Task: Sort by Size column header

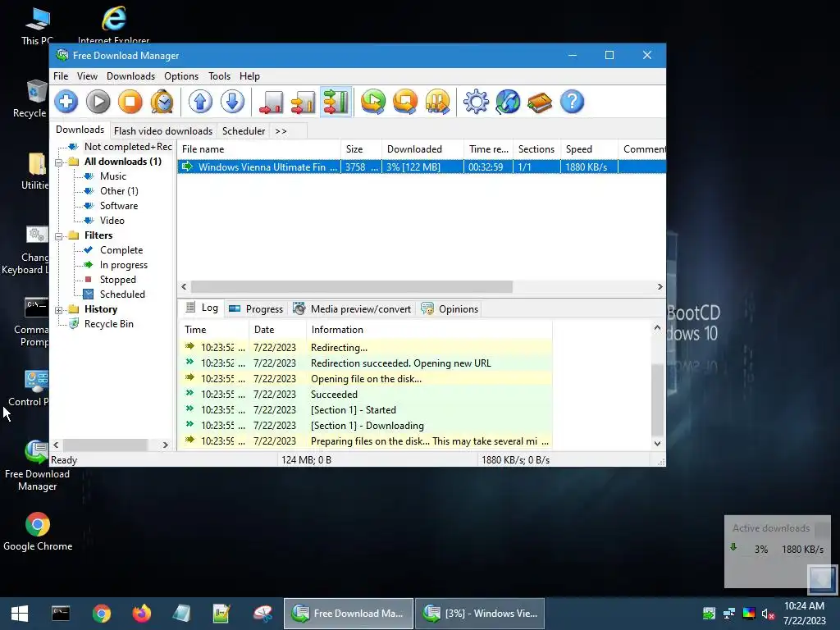Action: coord(361,149)
